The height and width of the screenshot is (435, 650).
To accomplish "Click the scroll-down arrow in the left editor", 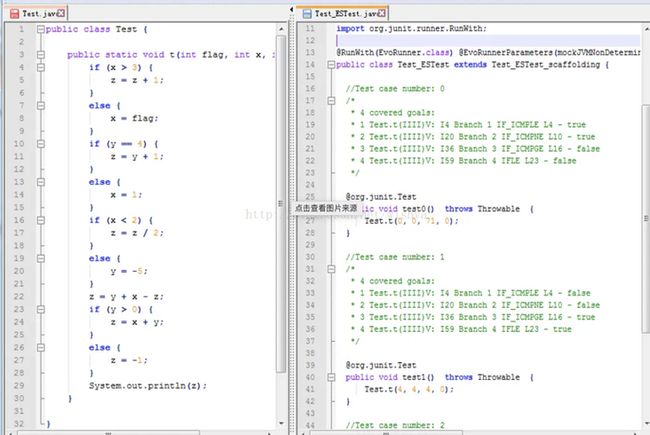I will coord(281,423).
